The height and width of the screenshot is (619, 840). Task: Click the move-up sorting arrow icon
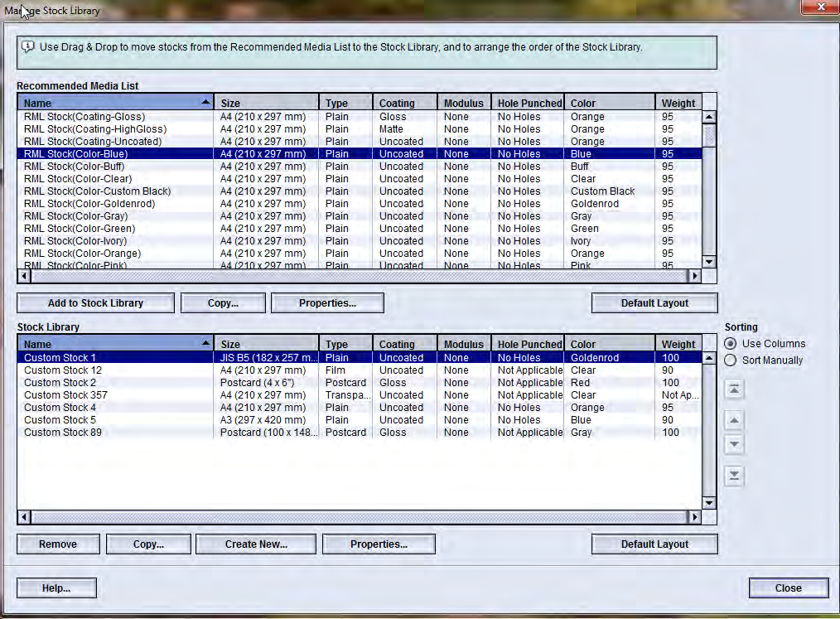[x=734, y=420]
